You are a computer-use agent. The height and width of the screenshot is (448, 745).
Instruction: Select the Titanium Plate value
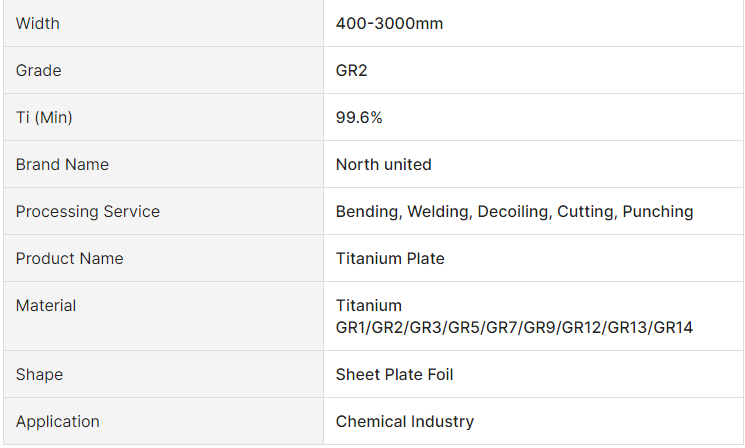pos(390,258)
